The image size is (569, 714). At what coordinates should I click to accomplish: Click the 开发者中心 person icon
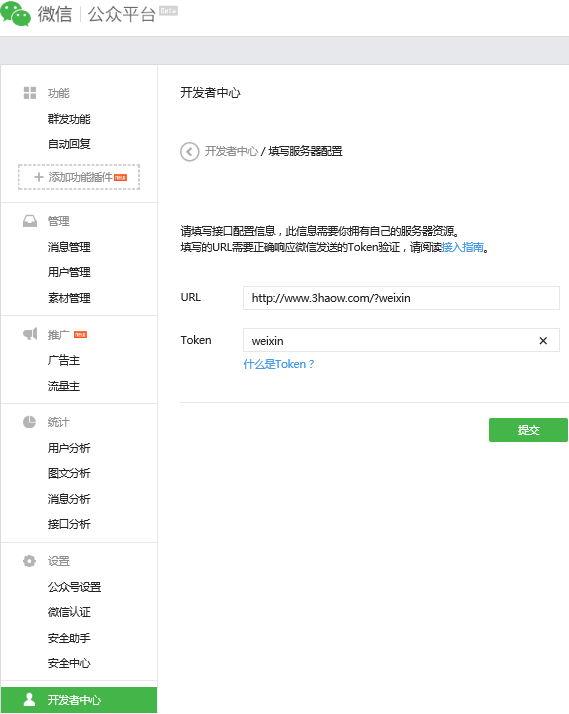tap(30, 699)
